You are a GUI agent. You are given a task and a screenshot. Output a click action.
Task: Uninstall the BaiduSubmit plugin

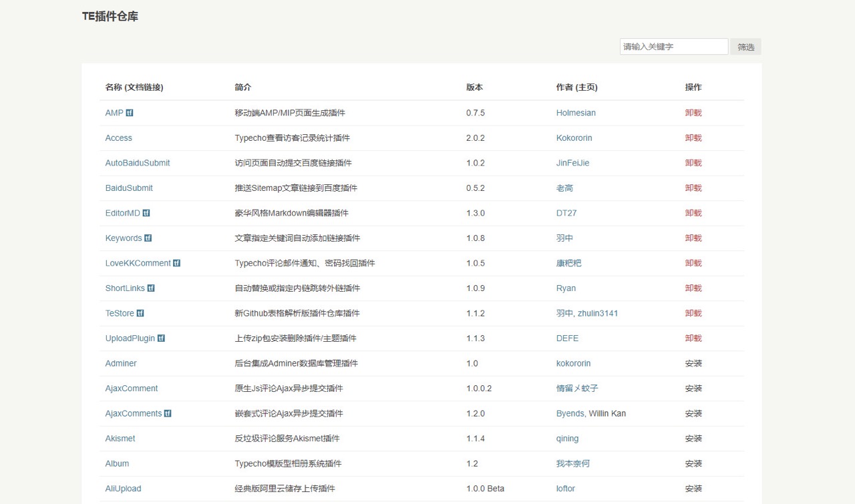[693, 188]
